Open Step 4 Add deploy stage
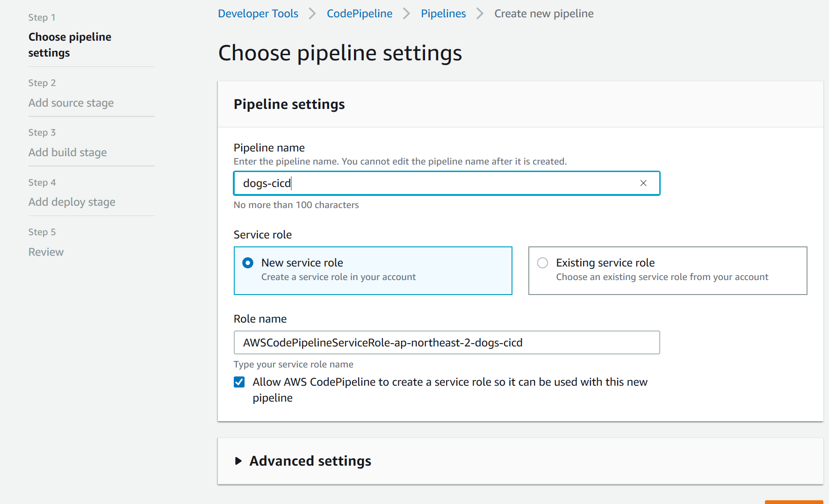This screenshot has width=829, height=504. click(72, 202)
